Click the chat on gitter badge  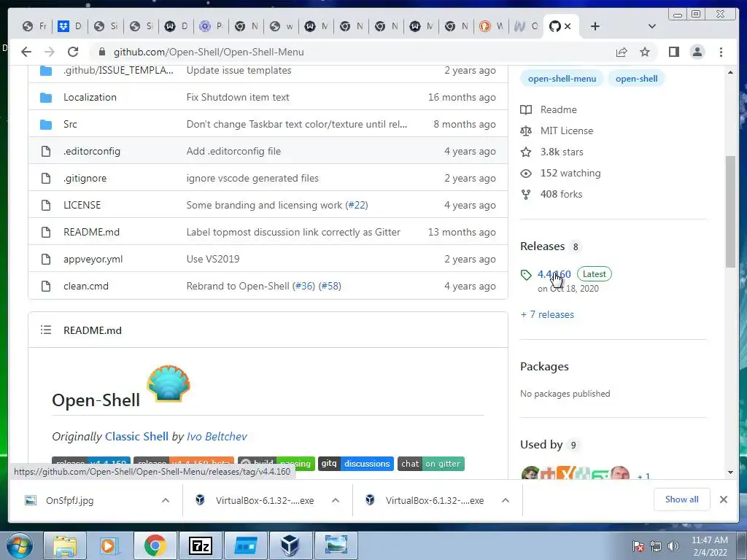point(430,463)
